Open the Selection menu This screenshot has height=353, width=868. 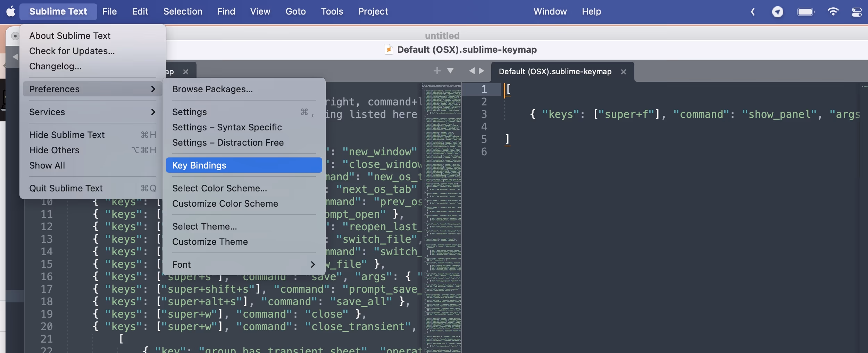[x=183, y=11]
